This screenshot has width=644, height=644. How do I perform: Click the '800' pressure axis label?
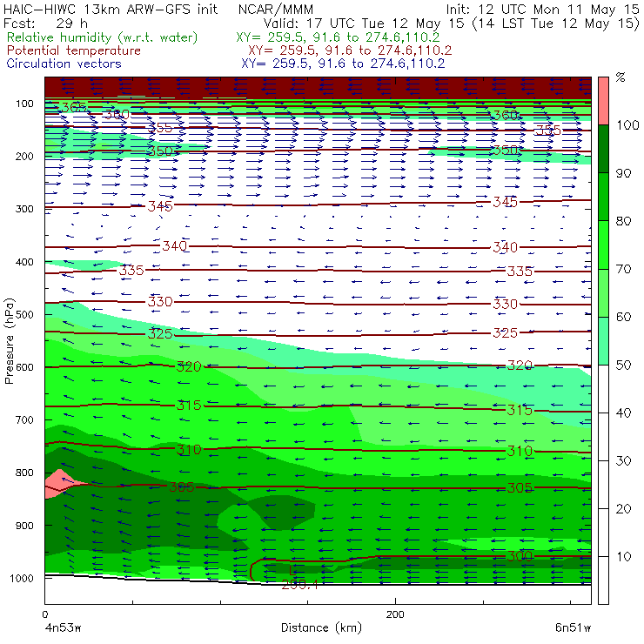[x=24, y=473]
